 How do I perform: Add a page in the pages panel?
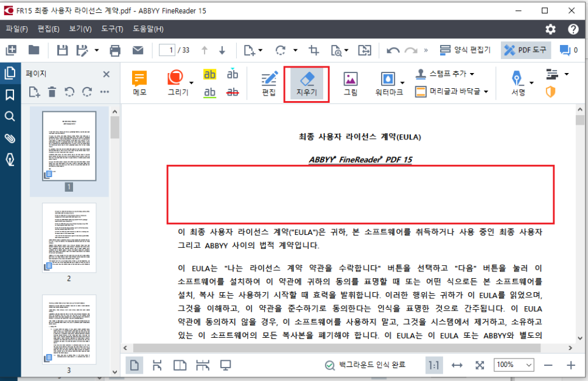pyautogui.click(x=34, y=92)
